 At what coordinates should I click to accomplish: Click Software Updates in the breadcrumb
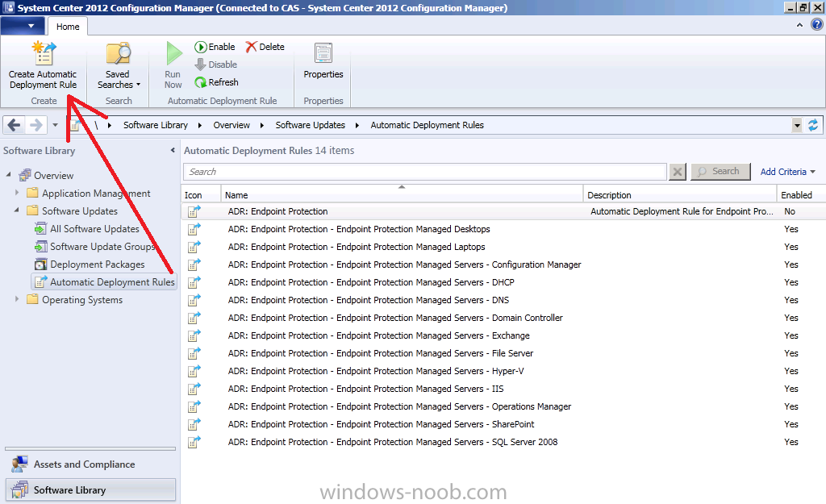(x=311, y=125)
